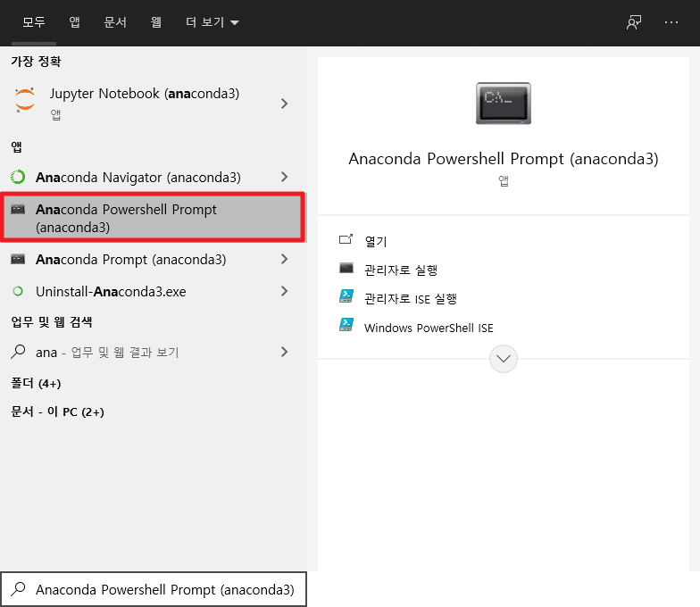Click the Anaconda Powershell Prompt list icon
700x607 pixels.
18,209
